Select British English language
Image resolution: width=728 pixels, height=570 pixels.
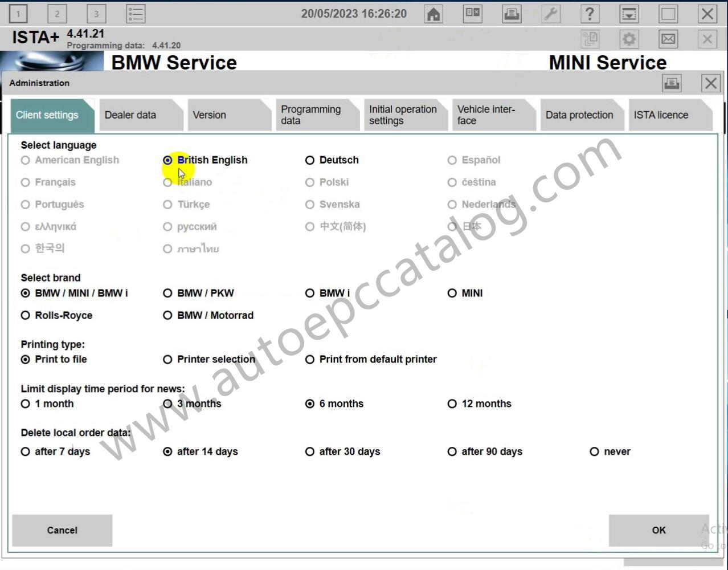click(205, 160)
